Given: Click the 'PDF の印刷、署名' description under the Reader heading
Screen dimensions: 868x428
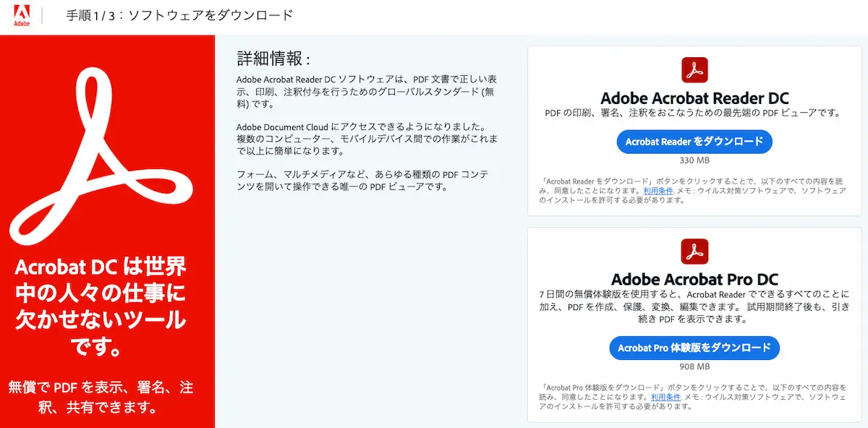Looking at the screenshot, I should pos(694,113).
